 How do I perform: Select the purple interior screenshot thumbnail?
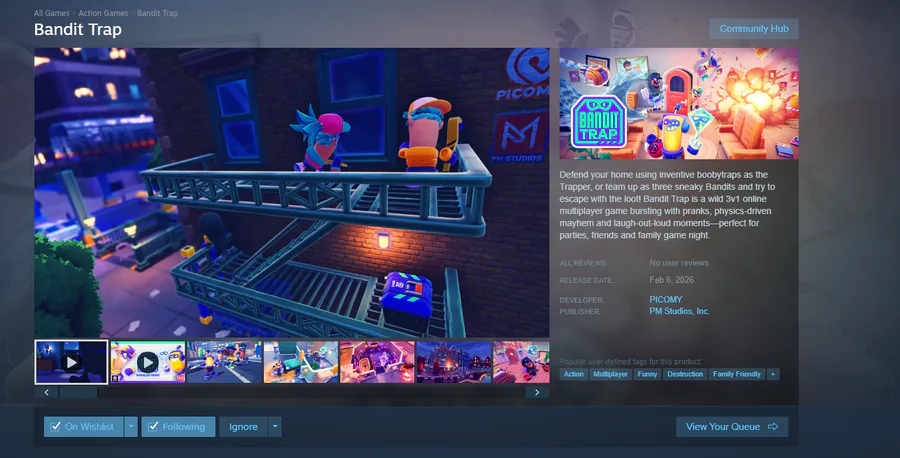[x=377, y=362]
